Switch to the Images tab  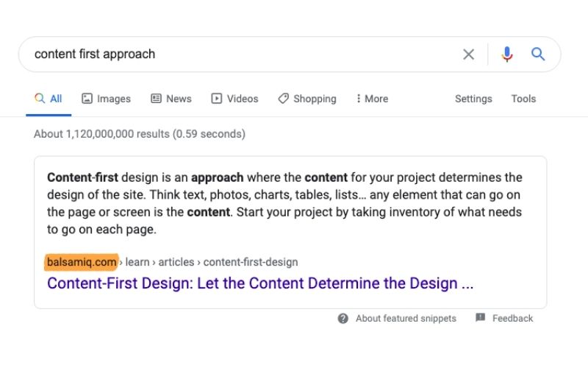[106, 99]
